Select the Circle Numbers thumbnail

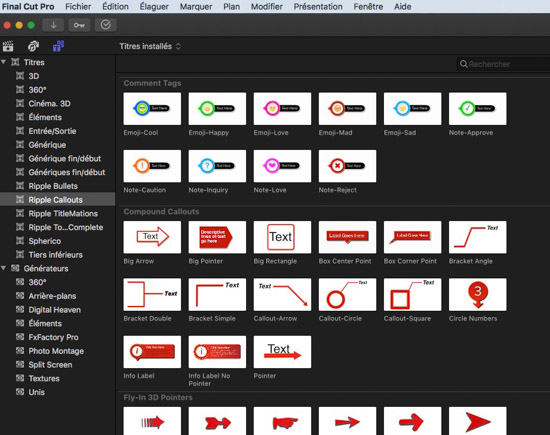478,294
